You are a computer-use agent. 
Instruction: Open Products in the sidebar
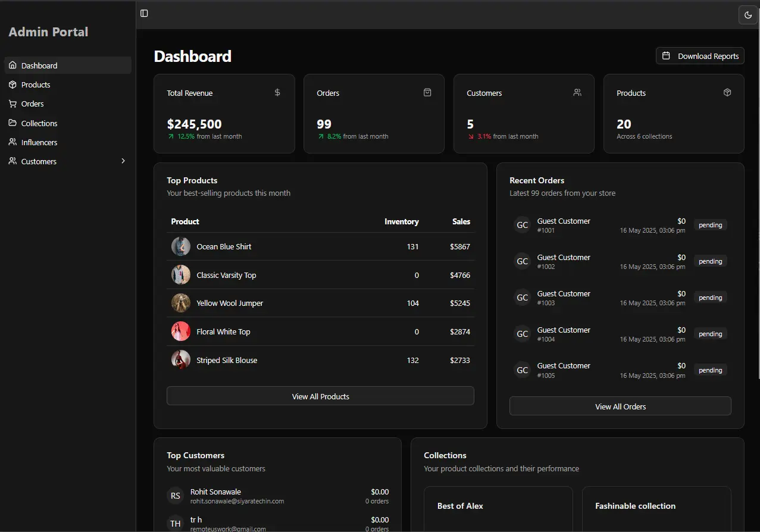36,85
